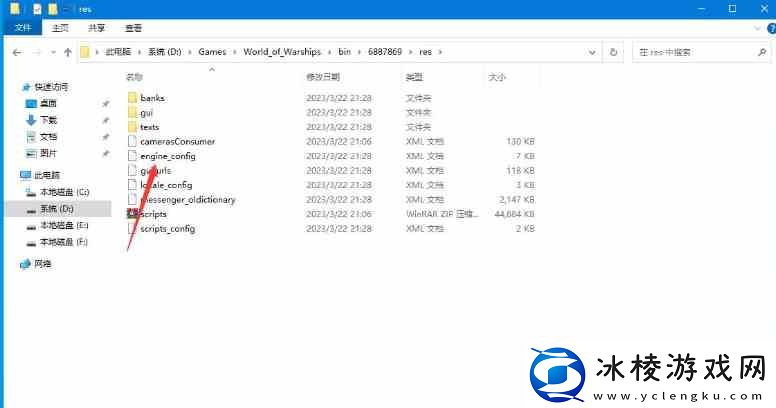The image size is (776, 408).
Task: Sort by the 类型 column header
Action: 414,77
